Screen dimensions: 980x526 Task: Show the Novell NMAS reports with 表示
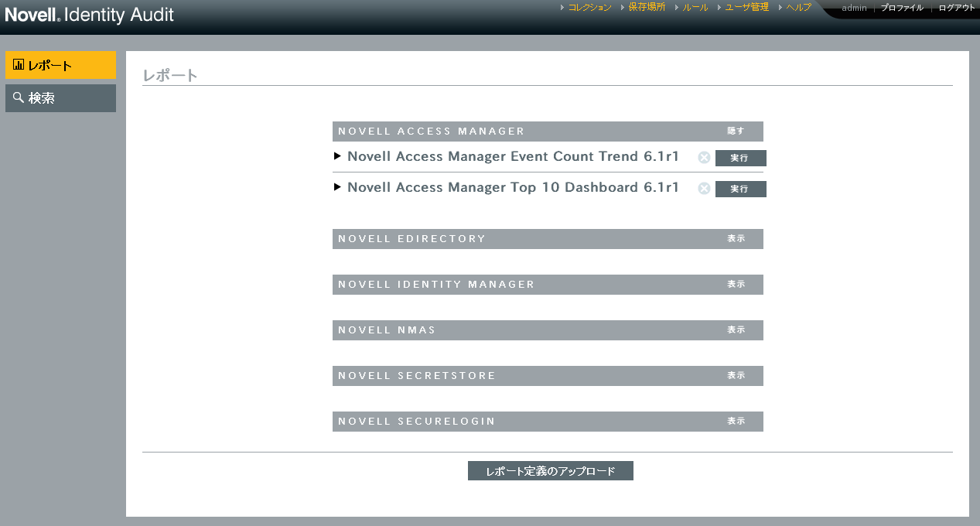pyautogui.click(x=736, y=330)
